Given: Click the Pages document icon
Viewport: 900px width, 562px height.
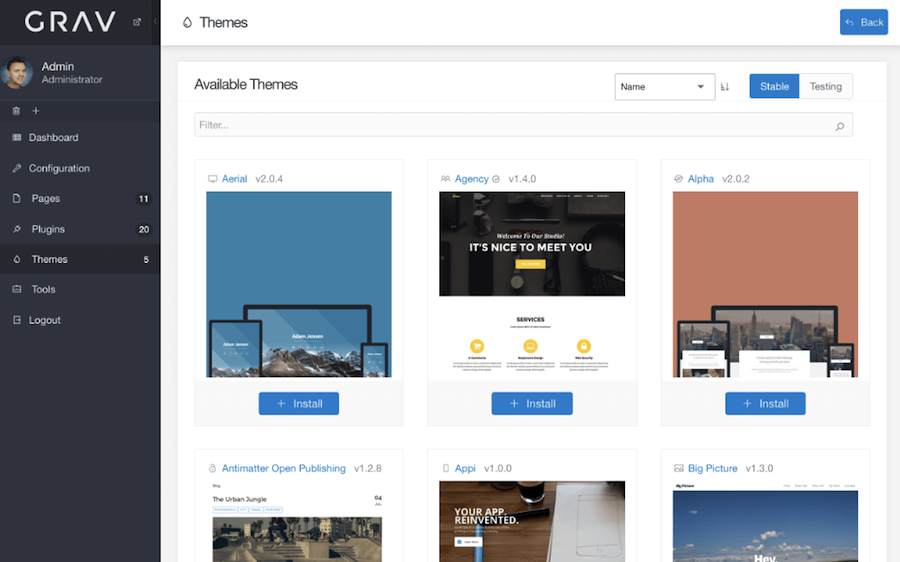Looking at the screenshot, I should pos(17,198).
